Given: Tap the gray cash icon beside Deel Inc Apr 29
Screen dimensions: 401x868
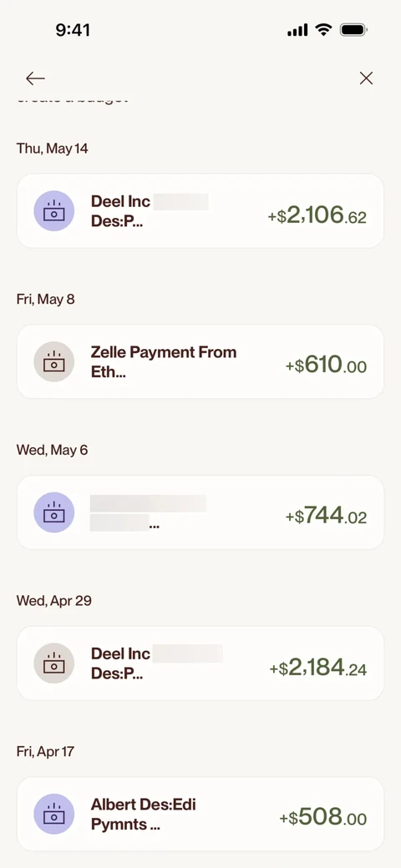Looking at the screenshot, I should coord(54,664).
